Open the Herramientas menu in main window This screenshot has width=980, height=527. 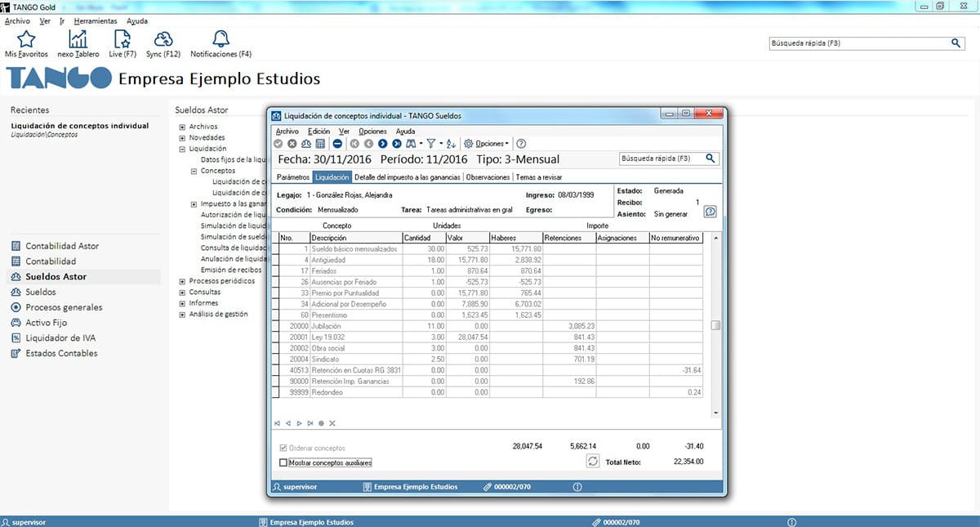pyautogui.click(x=95, y=20)
